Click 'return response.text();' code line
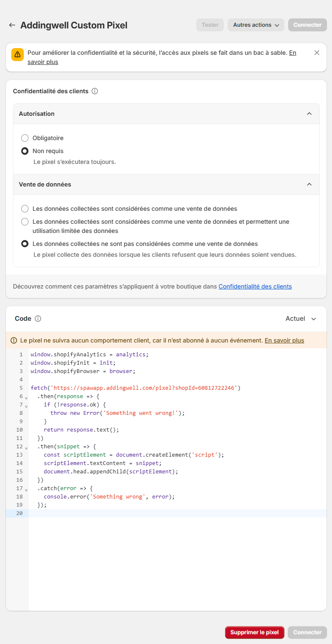This screenshot has height=644, width=332. click(81, 429)
